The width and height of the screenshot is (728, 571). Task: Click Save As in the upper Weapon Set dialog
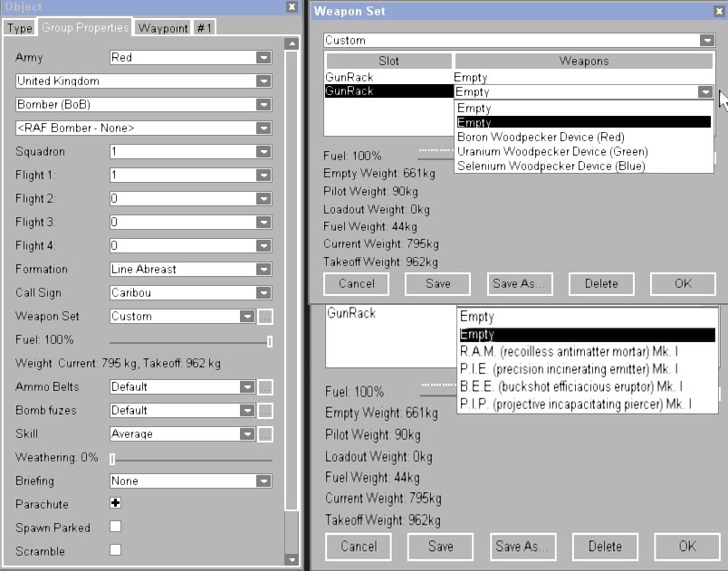520,284
